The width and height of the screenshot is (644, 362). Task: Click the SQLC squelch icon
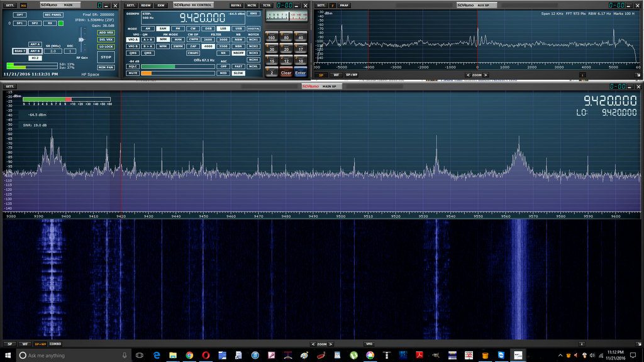coord(132,67)
